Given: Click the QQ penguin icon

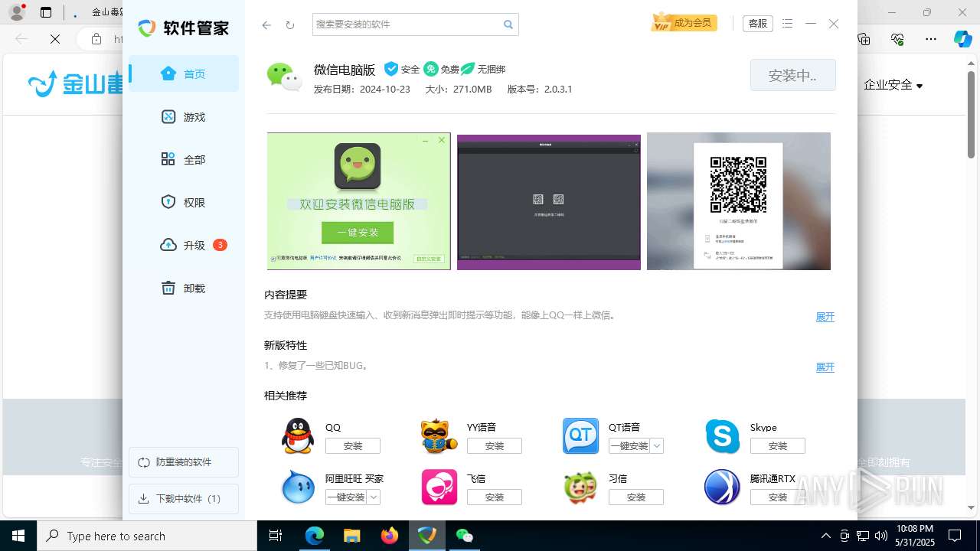Looking at the screenshot, I should pos(298,436).
